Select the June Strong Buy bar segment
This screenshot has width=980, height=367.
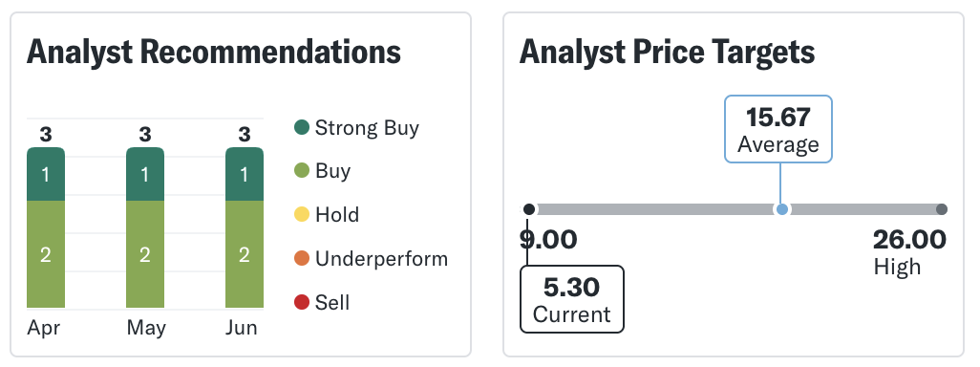pos(245,174)
